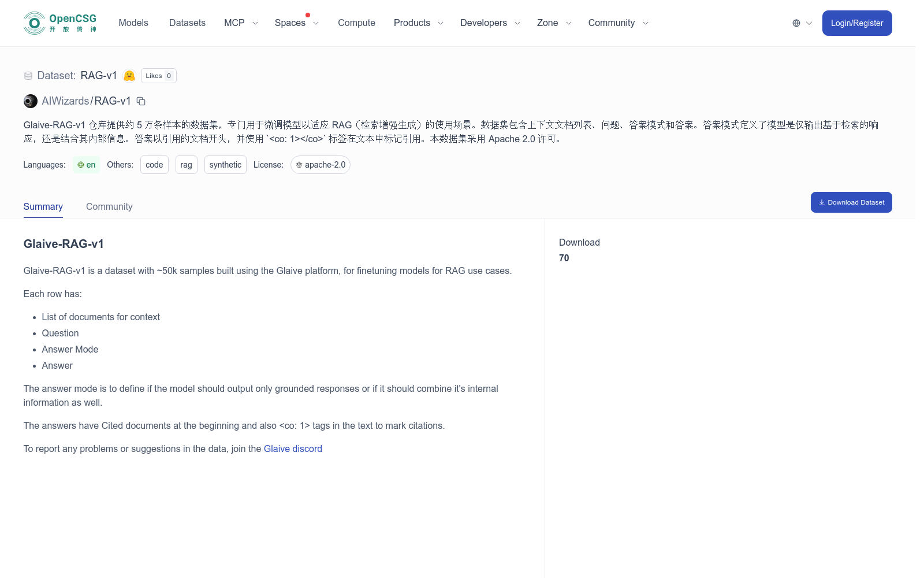Open the language selector chevron

pyautogui.click(x=809, y=23)
